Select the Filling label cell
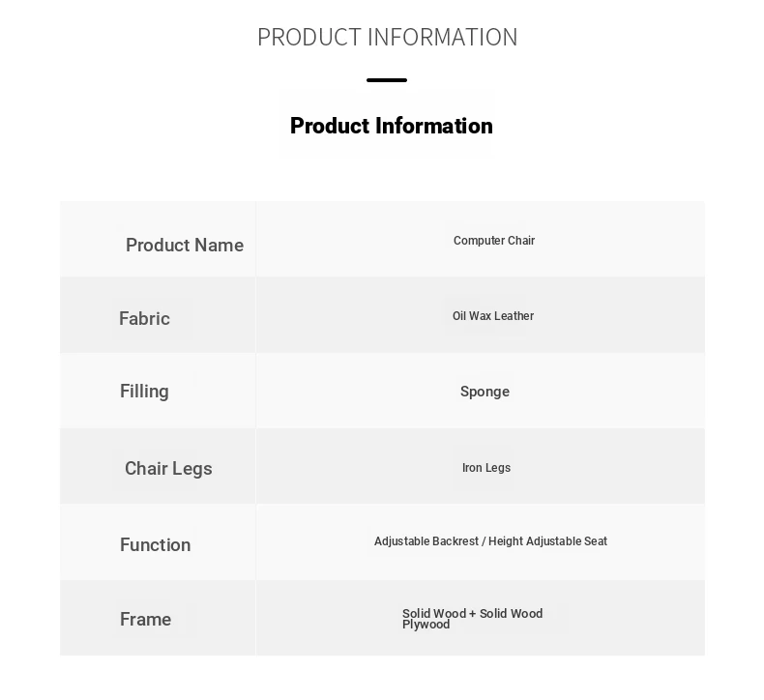The image size is (764, 700). point(158,391)
